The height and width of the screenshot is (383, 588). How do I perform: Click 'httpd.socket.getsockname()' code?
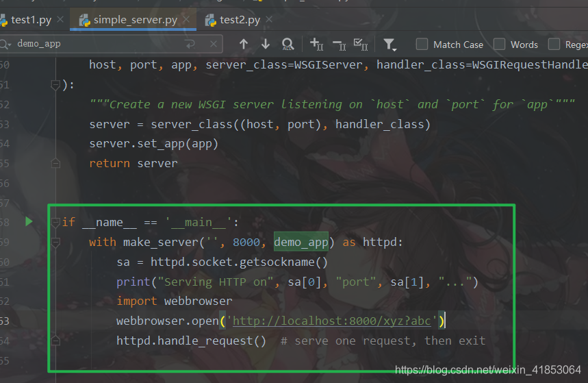[x=240, y=262]
